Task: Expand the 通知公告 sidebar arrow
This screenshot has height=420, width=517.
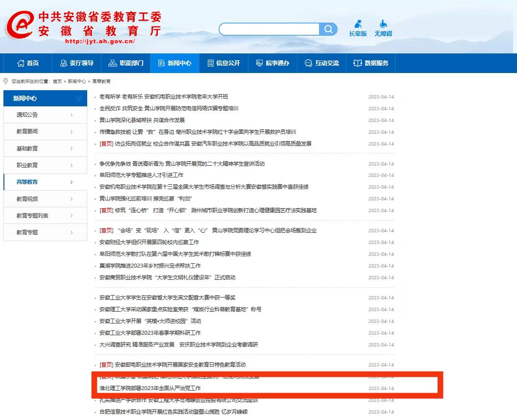Action: pos(72,115)
